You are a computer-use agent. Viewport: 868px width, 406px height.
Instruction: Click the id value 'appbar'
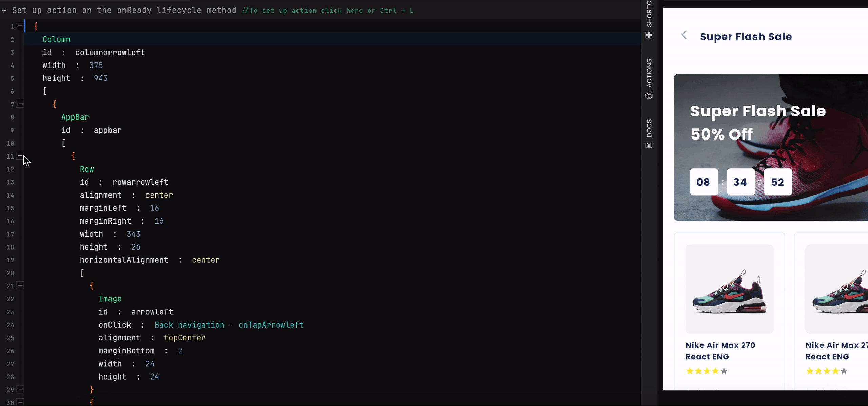point(107,130)
